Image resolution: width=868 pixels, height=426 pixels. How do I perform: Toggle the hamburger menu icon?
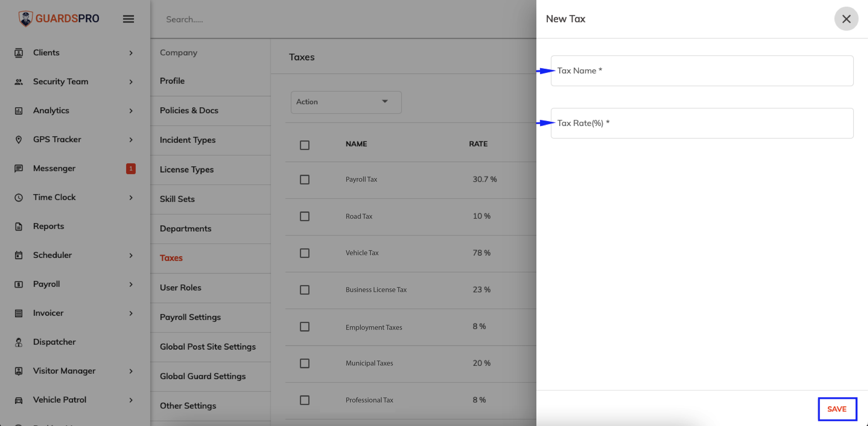tap(128, 19)
